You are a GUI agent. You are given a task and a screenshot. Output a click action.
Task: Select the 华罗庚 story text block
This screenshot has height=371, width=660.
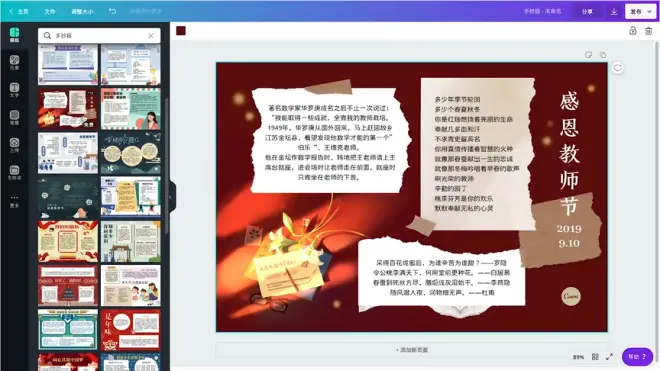(330, 142)
